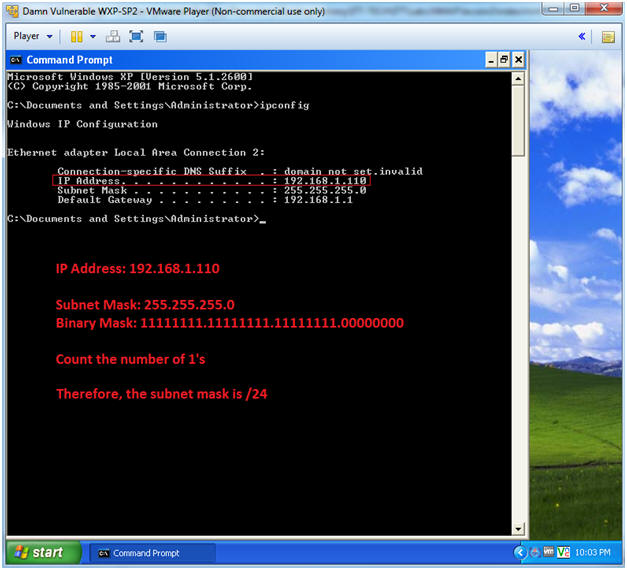Open the VMware notes panel icon
The height and width of the screenshot is (570, 627).
[x=608, y=37]
